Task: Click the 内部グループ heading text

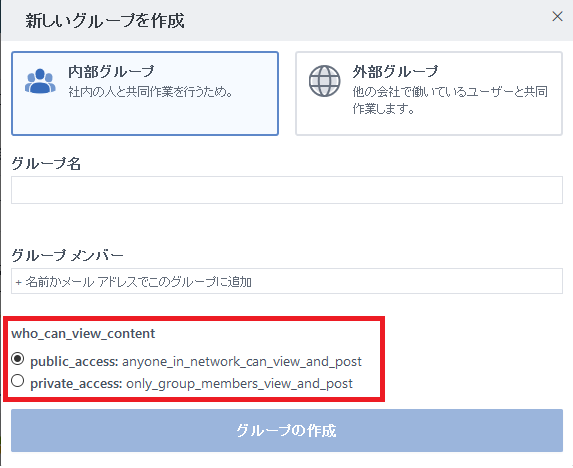Action: pyautogui.click(x=111, y=72)
